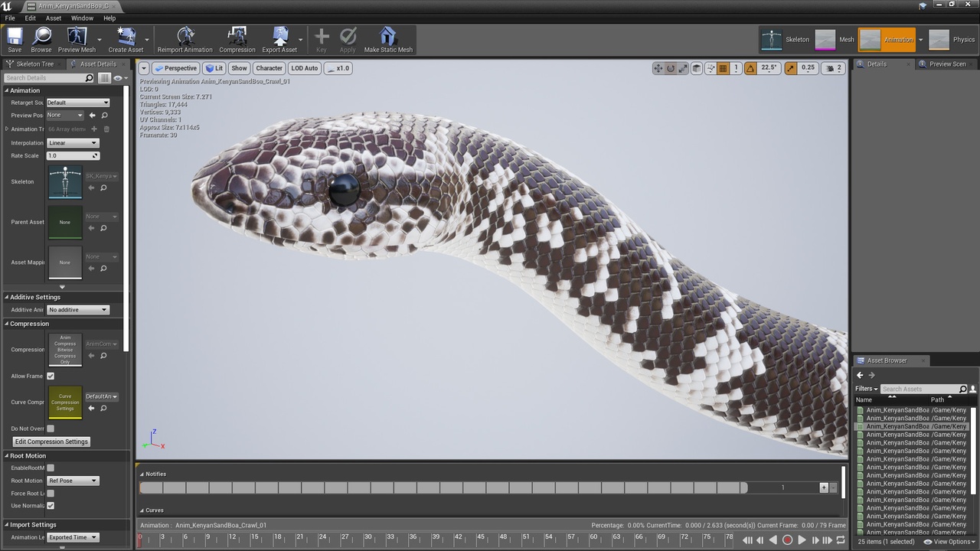Browse to Parent Asset magnifier icon

[103, 228]
